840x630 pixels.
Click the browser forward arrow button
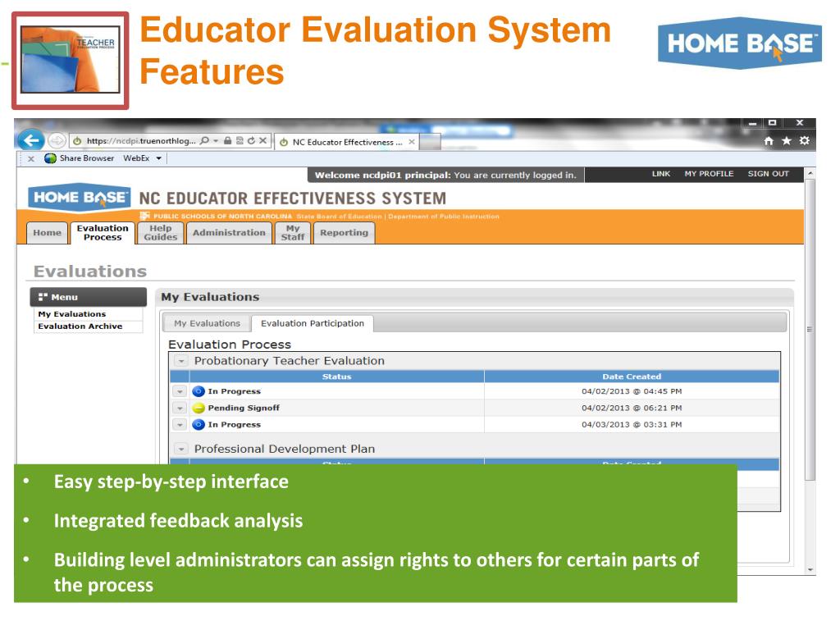(x=57, y=141)
